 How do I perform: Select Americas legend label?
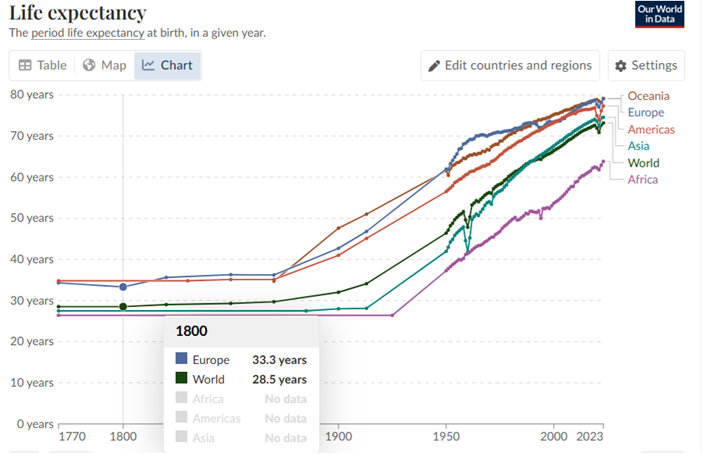coord(651,129)
